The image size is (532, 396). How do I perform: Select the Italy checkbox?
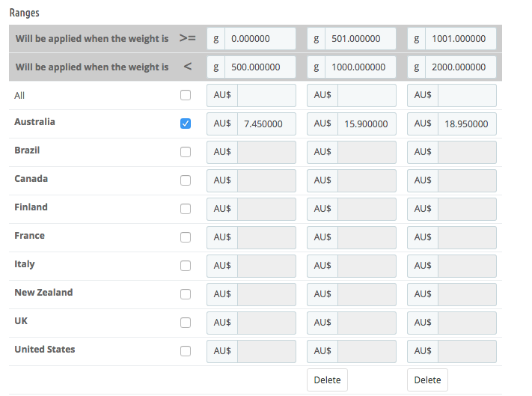[186, 266]
